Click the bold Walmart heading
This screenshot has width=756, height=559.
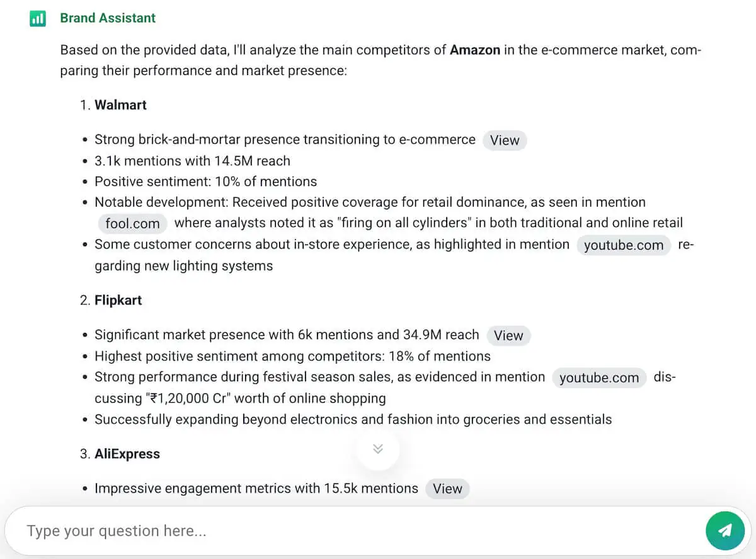[120, 105]
